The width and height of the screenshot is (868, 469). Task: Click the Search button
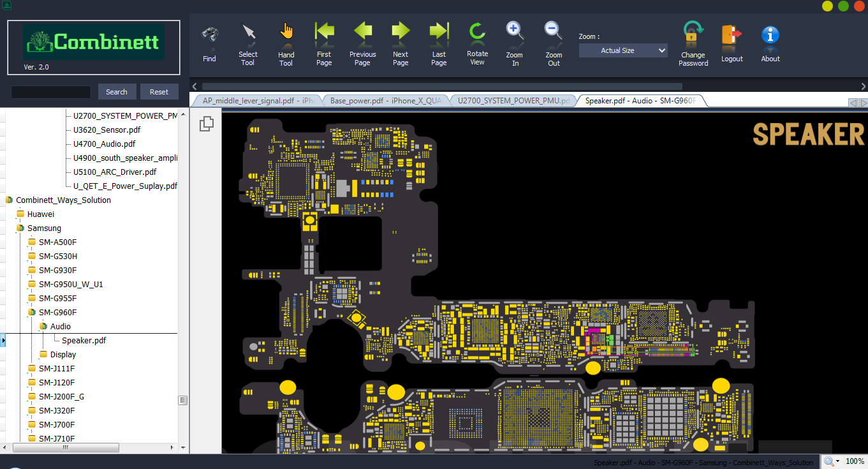(117, 92)
